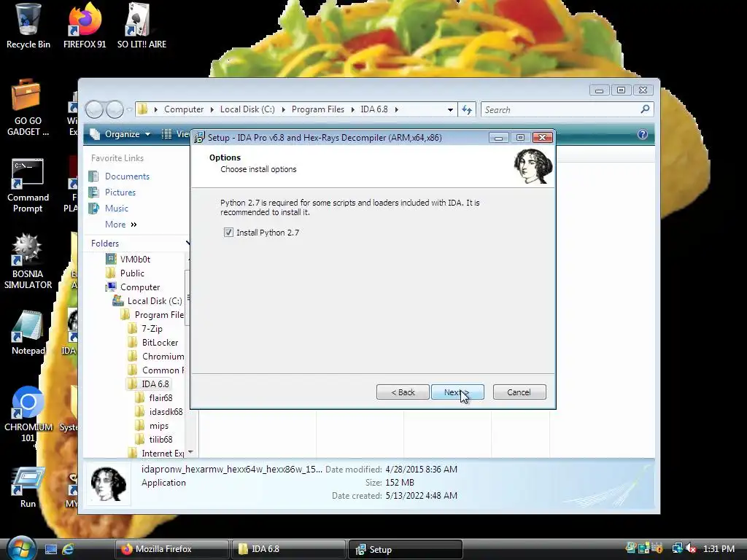Image resolution: width=747 pixels, height=560 pixels.
Task: Click IDA 6.8 breadcrumb segment
Action: coord(374,109)
